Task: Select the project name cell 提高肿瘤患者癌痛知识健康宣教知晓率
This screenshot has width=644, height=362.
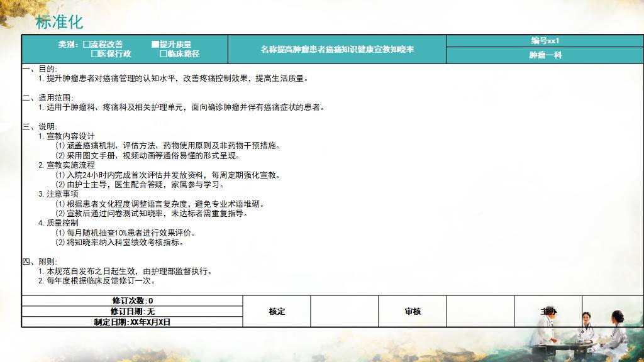Action: 337,49
